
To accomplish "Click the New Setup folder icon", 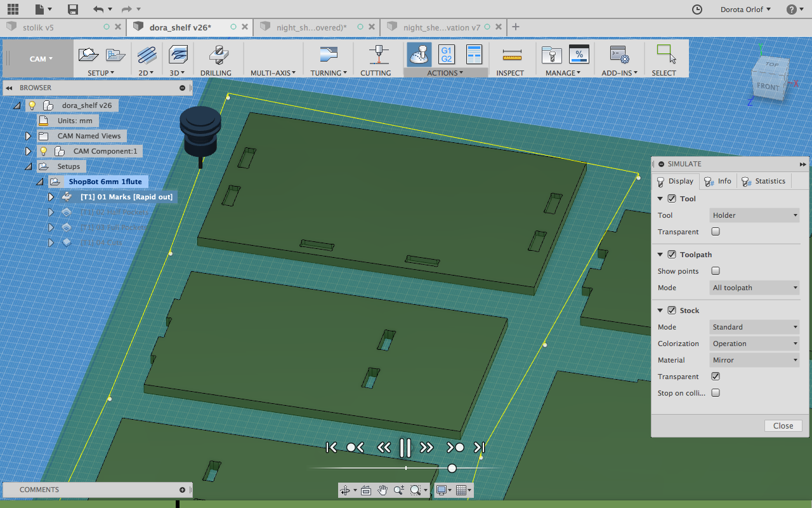I will (x=88, y=55).
